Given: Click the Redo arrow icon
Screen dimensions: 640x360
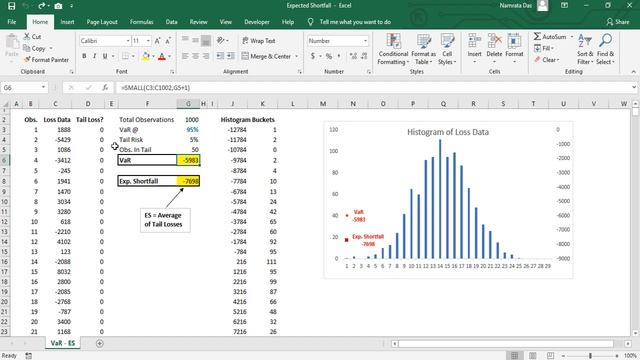Looking at the screenshot, I should pyautogui.click(x=41, y=6).
